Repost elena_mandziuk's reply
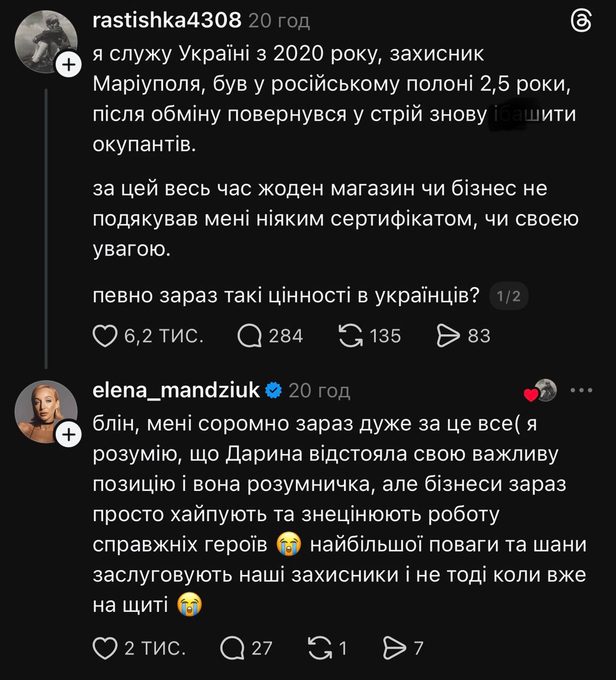 [x=320, y=648]
